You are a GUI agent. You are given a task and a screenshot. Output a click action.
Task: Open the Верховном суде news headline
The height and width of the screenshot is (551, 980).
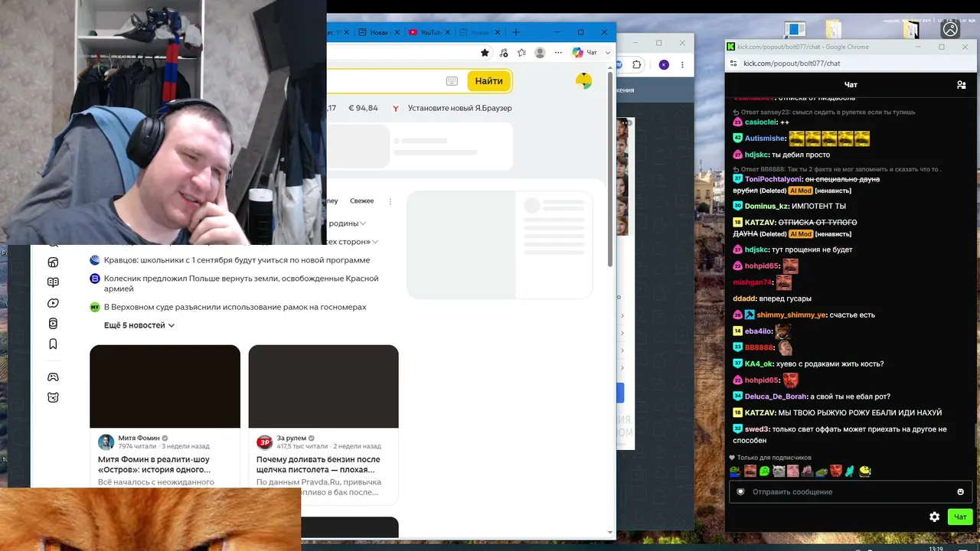[x=235, y=307]
